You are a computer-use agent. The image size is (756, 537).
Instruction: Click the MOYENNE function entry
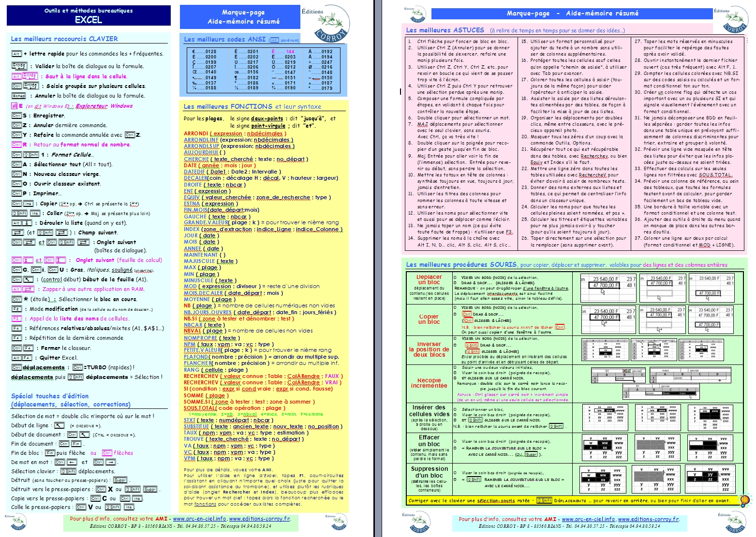[210, 299]
